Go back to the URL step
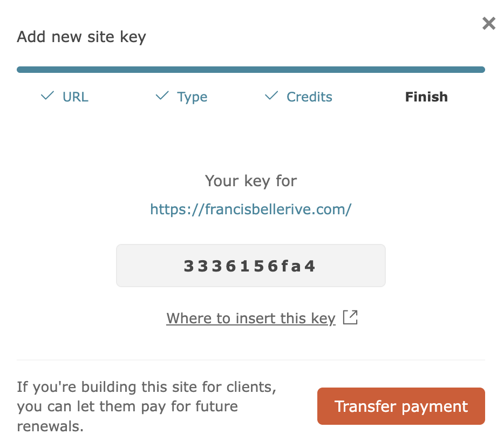This screenshot has width=504, height=448. coord(75,97)
